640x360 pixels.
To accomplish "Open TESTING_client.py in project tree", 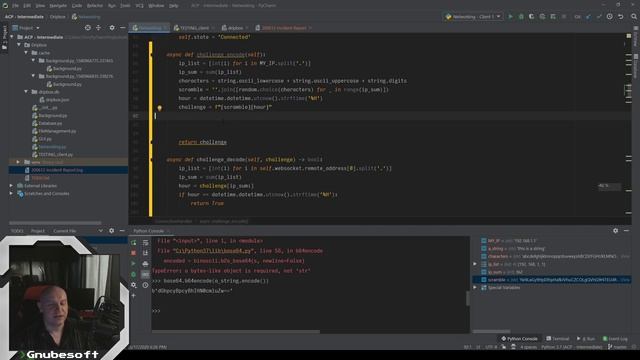I will (x=56, y=154).
